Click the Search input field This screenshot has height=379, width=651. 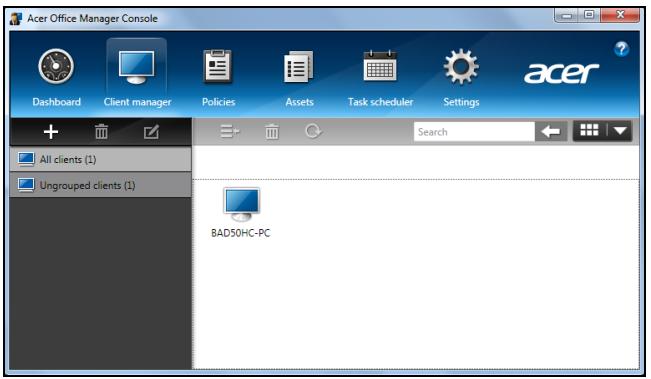[x=474, y=132]
